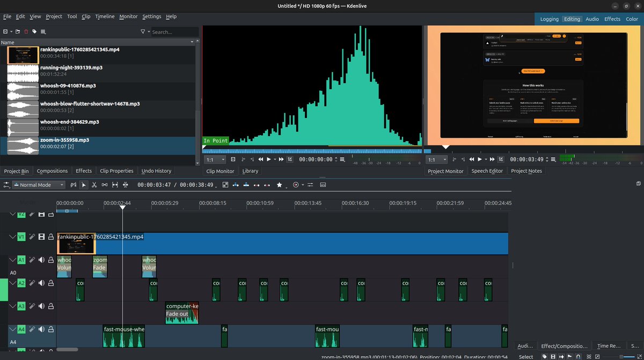This screenshot has width=644, height=360.
Task: Lock track A1 padlock
Action: pyautogui.click(x=51, y=260)
